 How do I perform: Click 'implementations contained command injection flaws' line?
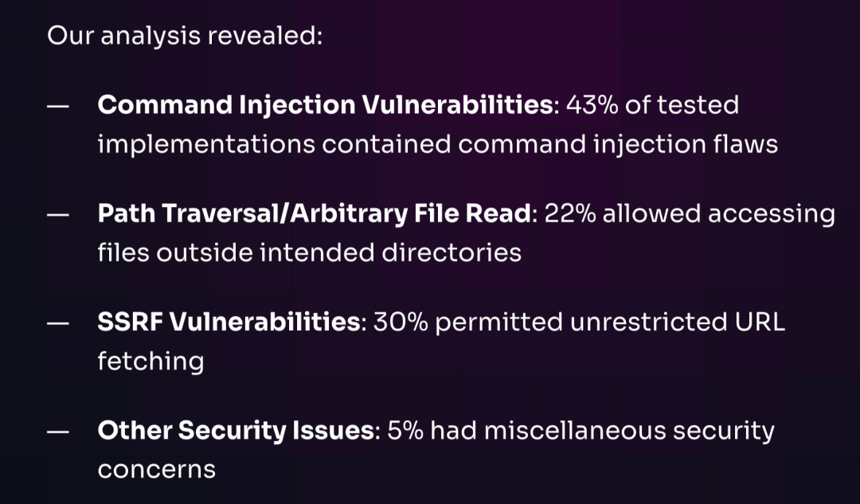click(438, 145)
